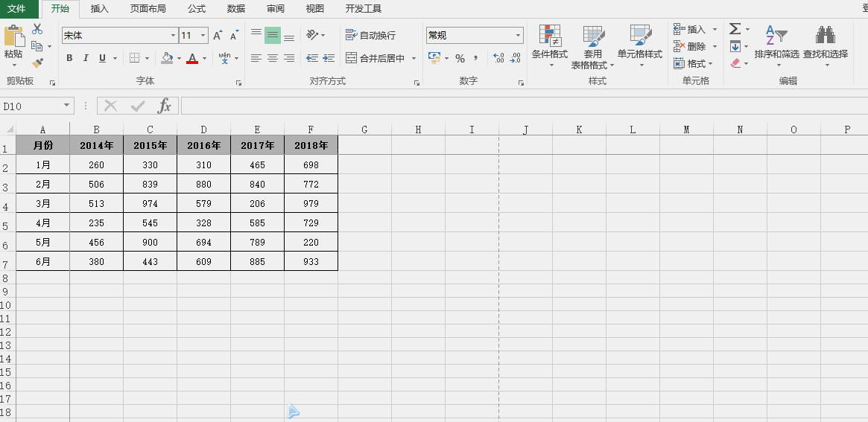Viewport: 868px width, 422px height.
Task: Click the Insert Function fx icon
Action: coord(165,106)
